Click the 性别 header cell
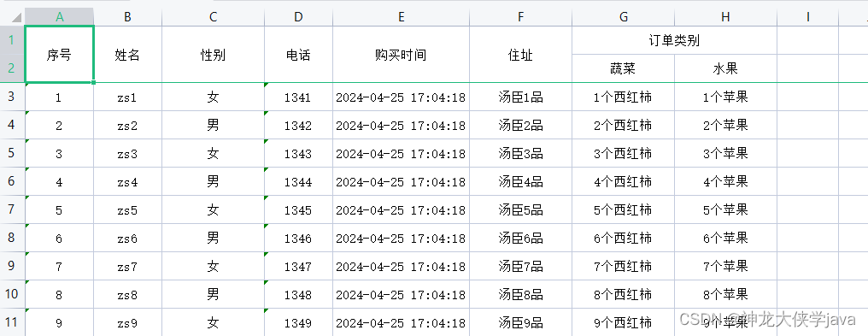The image size is (868, 336). click(x=213, y=55)
